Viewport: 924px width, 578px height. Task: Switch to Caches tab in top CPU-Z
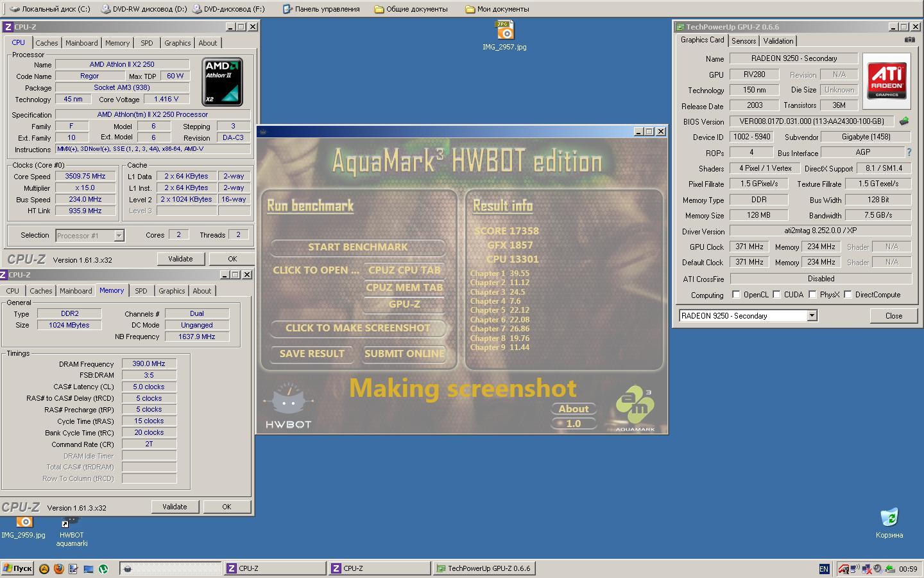pos(46,43)
